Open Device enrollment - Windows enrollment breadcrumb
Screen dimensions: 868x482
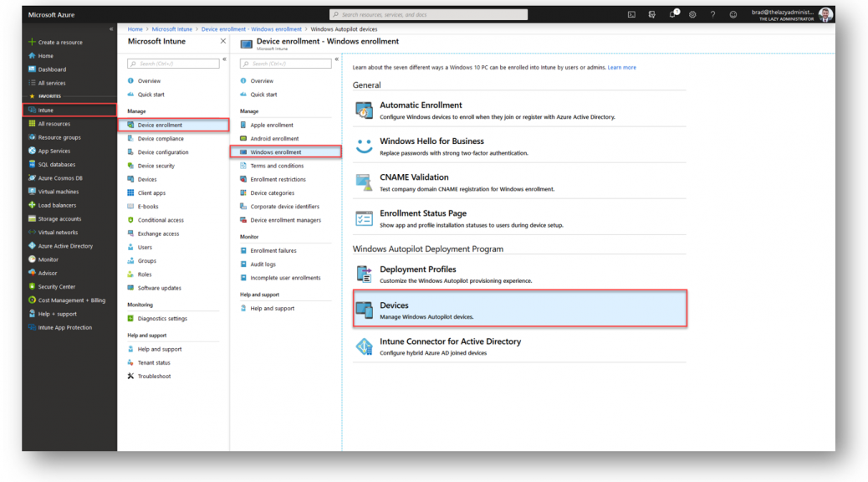pos(252,29)
